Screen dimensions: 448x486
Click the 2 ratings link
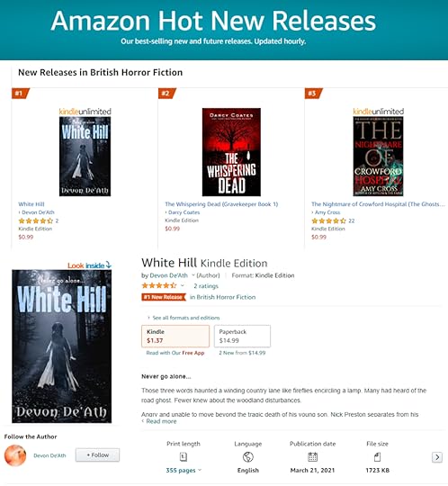(206, 286)
